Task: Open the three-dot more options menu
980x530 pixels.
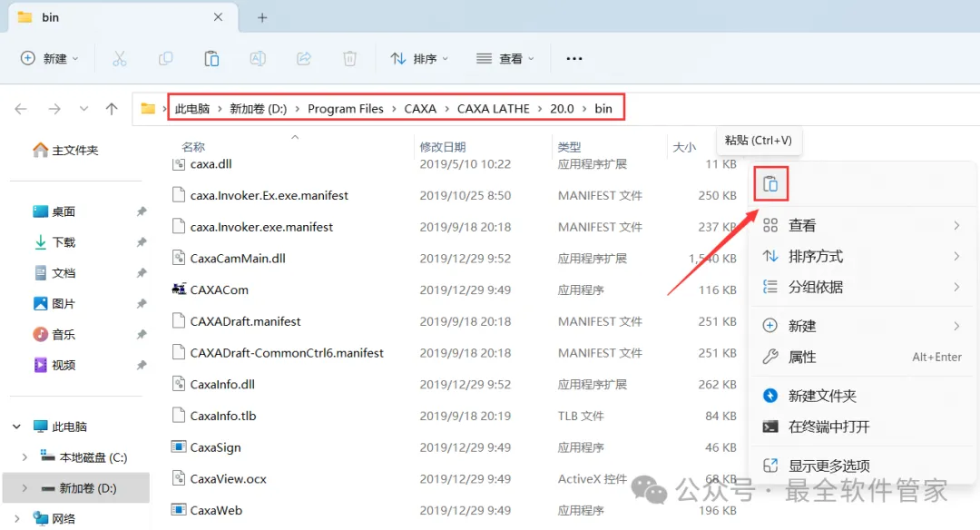Action: coord(574,59)
